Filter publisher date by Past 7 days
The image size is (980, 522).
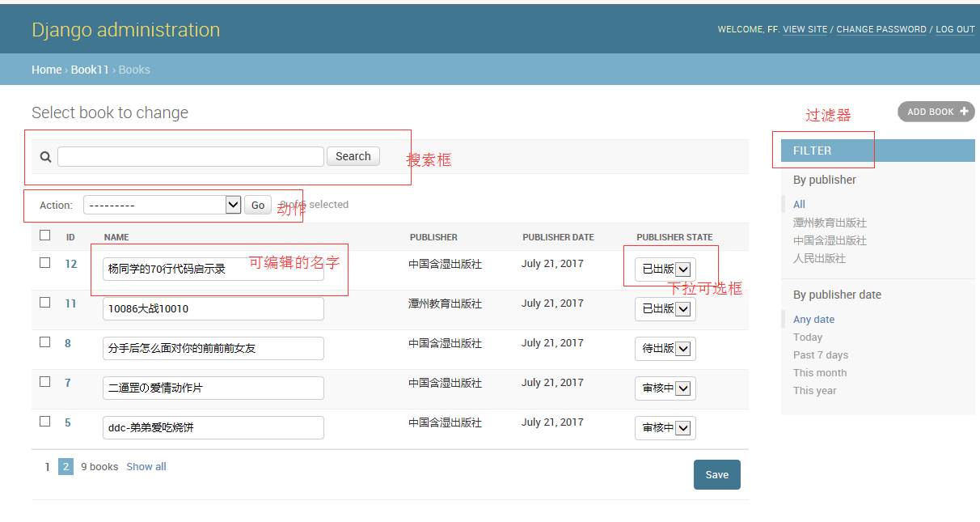tap(821, 355)
